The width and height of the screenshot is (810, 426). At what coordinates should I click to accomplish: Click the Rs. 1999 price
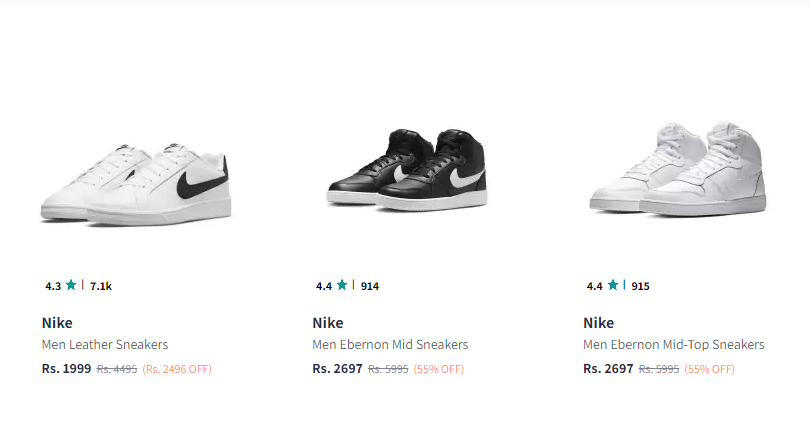(67, 369)
